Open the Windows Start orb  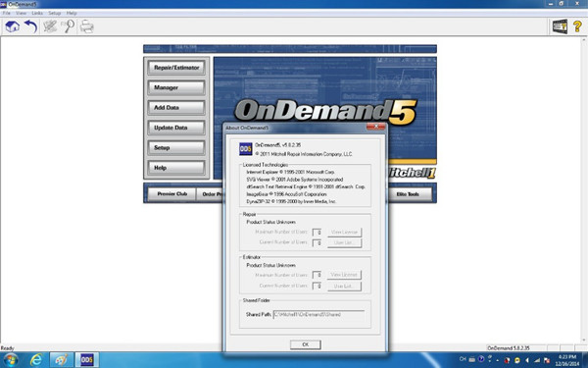click(10, 360)
